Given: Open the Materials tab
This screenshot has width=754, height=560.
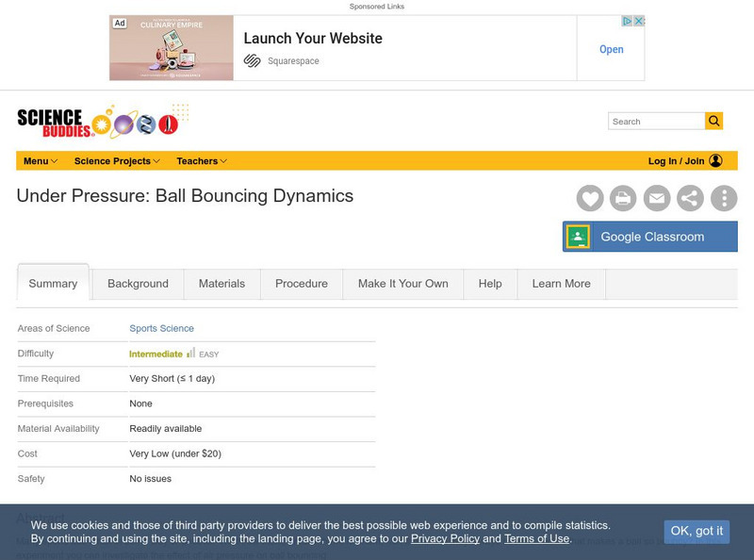Looking at the screenshot, I should [221, 284].
